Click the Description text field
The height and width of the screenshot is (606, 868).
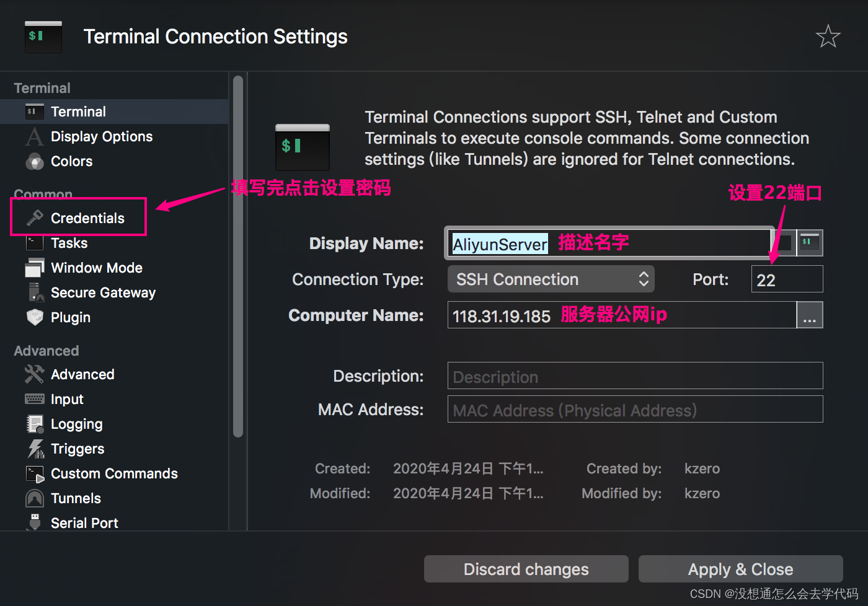coord(635,375)
